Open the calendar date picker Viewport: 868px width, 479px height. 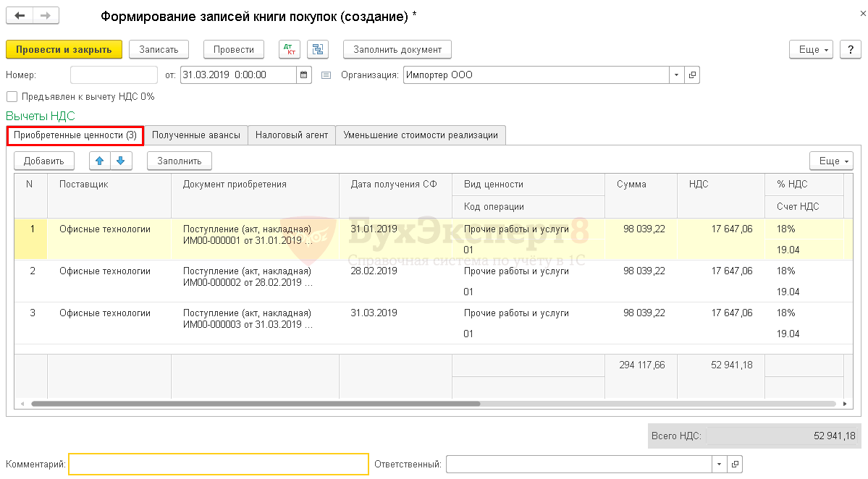[304, 75]
